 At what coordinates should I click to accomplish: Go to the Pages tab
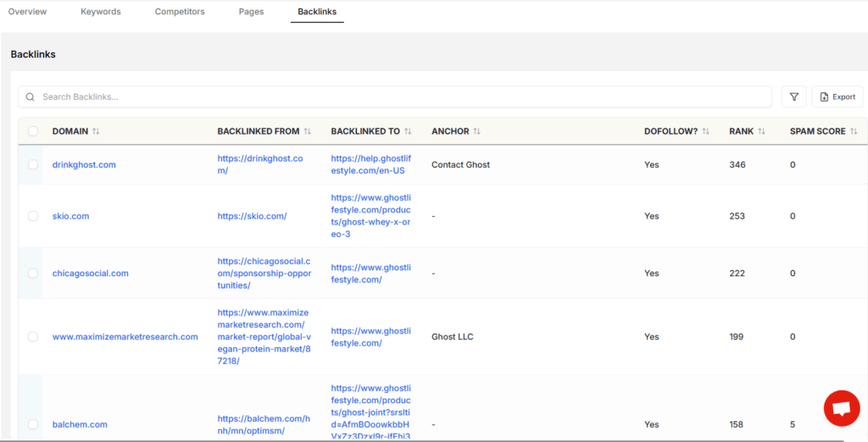click(251, 12)
